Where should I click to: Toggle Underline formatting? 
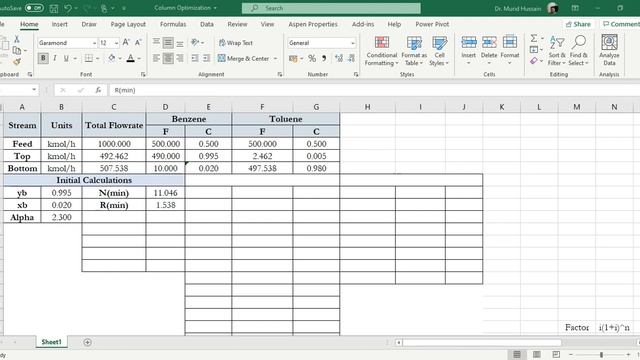(66, 58)
